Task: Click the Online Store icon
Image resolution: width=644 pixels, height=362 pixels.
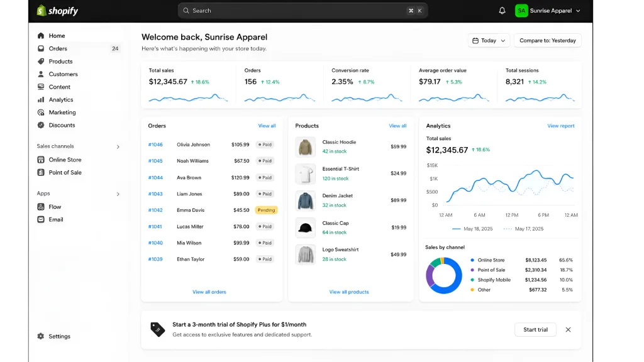Action: pos(41,160)
